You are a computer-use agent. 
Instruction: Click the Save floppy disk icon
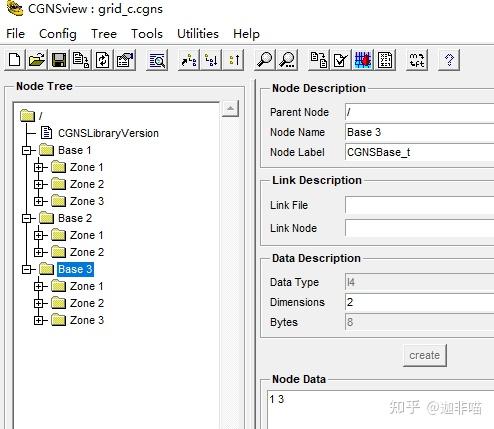[x=59, y=60]
